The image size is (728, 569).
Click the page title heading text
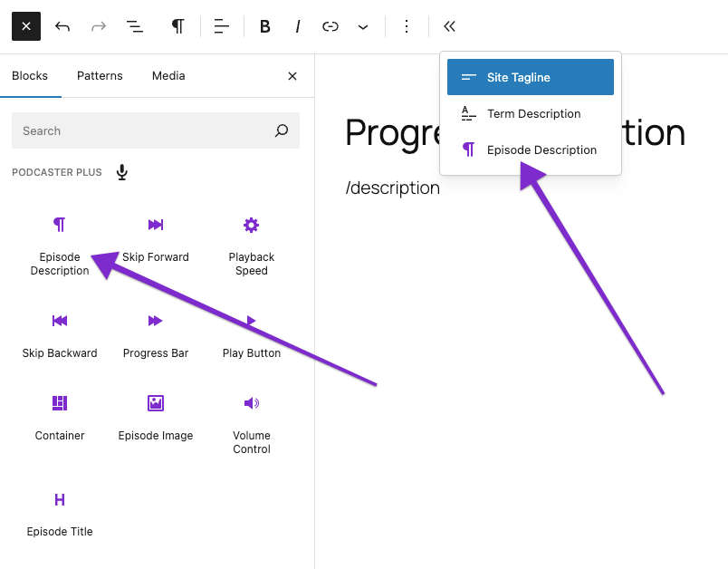click(515, 133)
